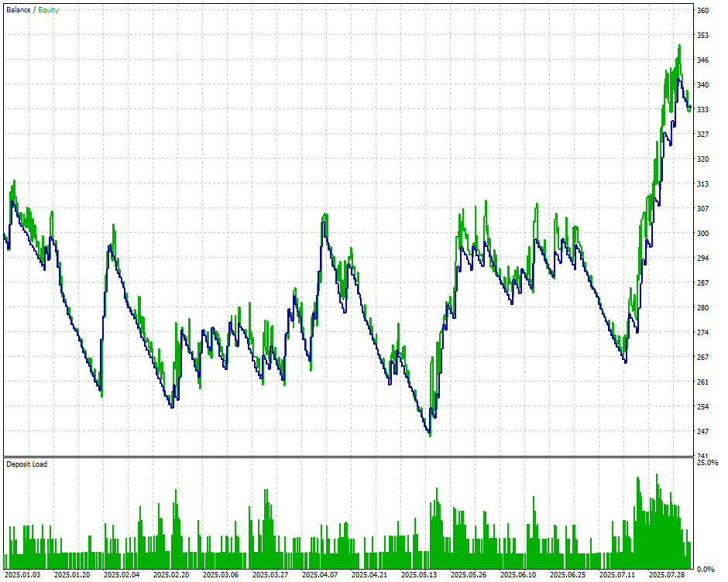Click the 327 axis value
Viewport: 728px width, 582px height.
point(703,134)
